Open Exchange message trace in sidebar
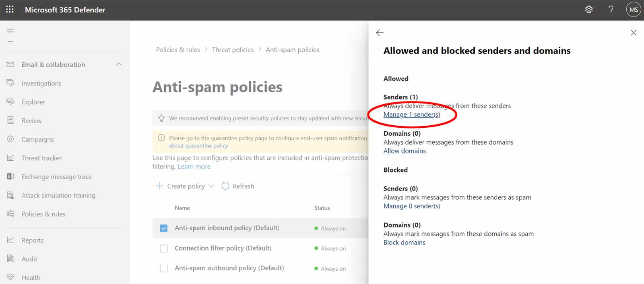644x284 pixels. (57, 176)
